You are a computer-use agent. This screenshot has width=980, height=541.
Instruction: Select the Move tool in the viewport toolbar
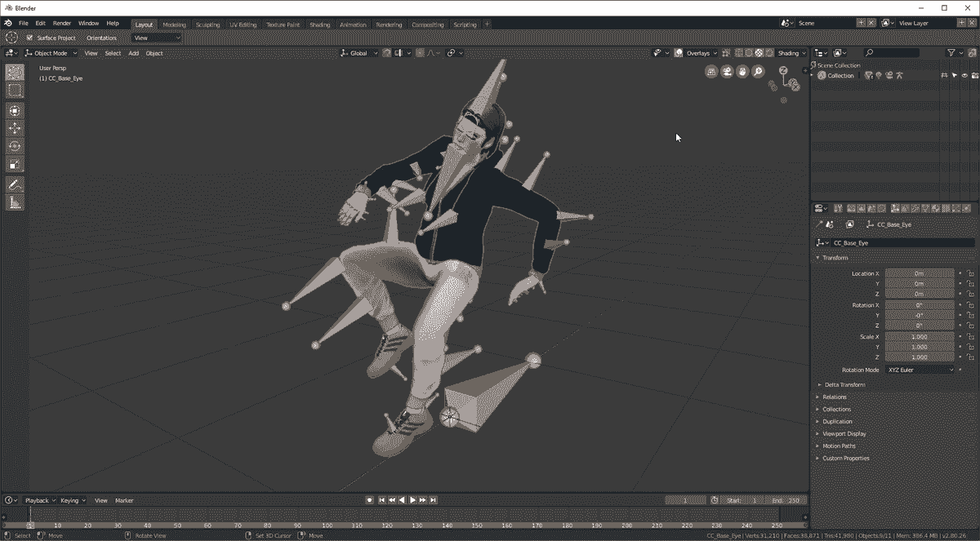click(15, 127)
